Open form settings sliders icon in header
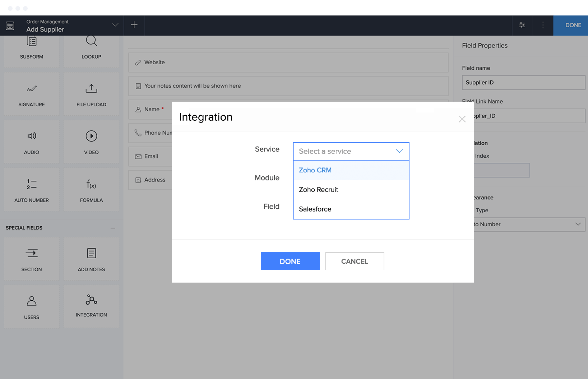 [522, 25]
